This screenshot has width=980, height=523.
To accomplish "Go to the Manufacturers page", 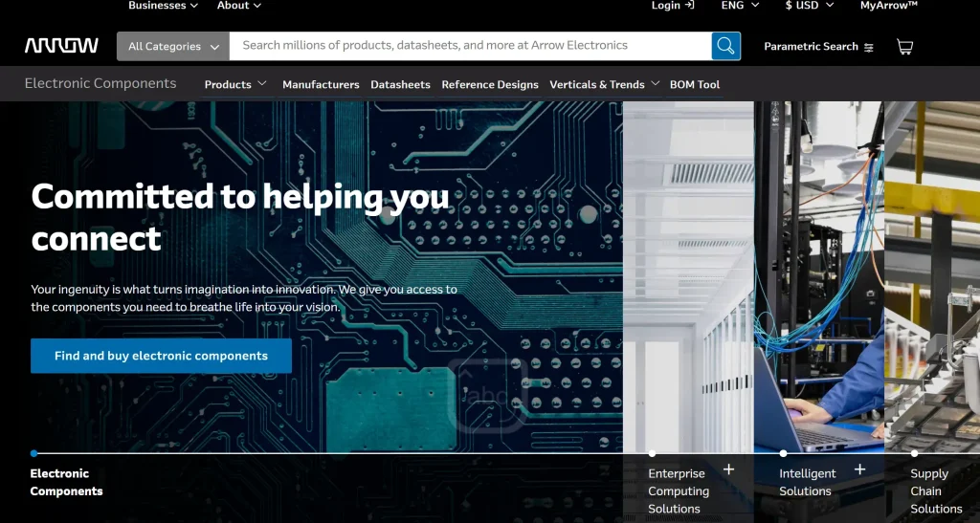I will (321, 84).
